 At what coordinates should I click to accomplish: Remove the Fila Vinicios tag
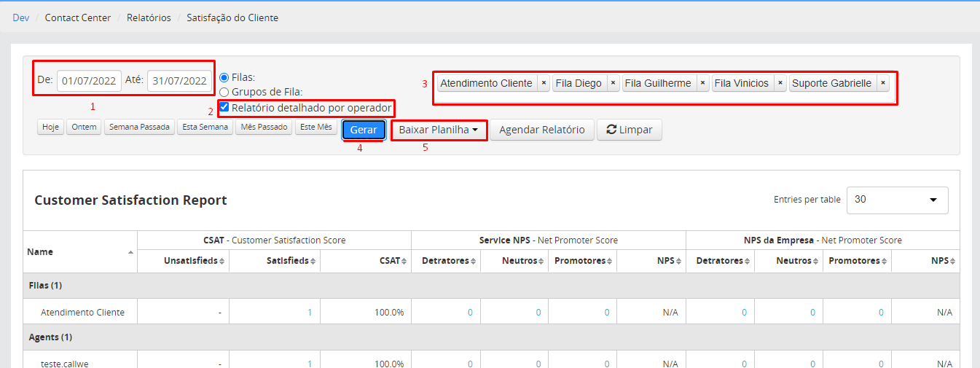point(780,83)
